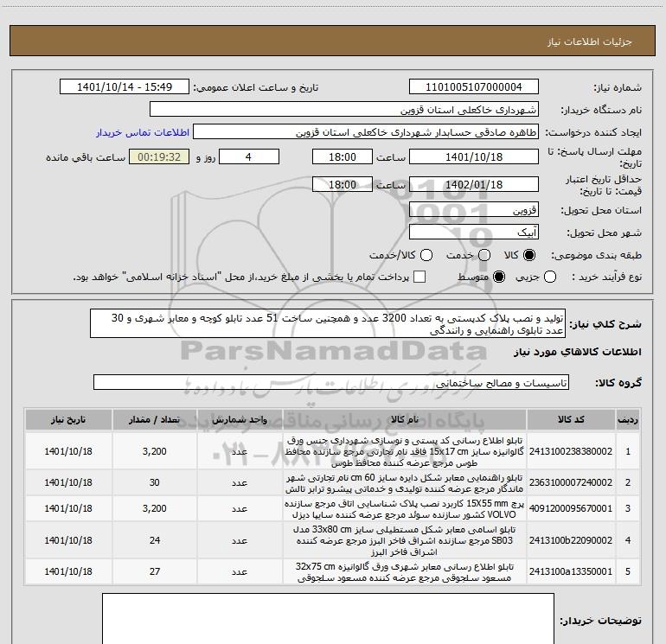Click the remaining time field 00:19:32
Image resolution: width=666 pixels, height=644 pixels.
pos(159,156)
